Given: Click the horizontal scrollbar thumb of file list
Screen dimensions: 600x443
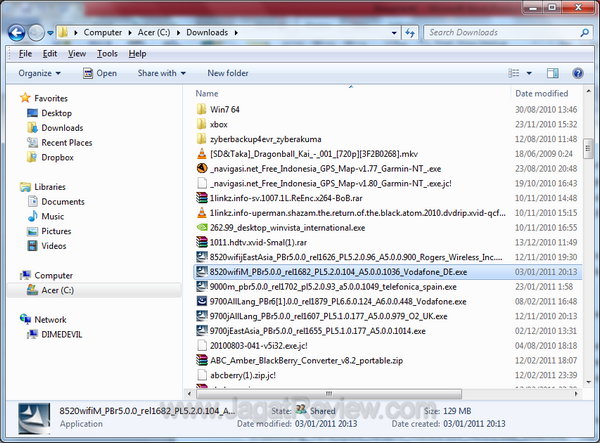Looking at the screenshot, I should (x=329, y=394).
